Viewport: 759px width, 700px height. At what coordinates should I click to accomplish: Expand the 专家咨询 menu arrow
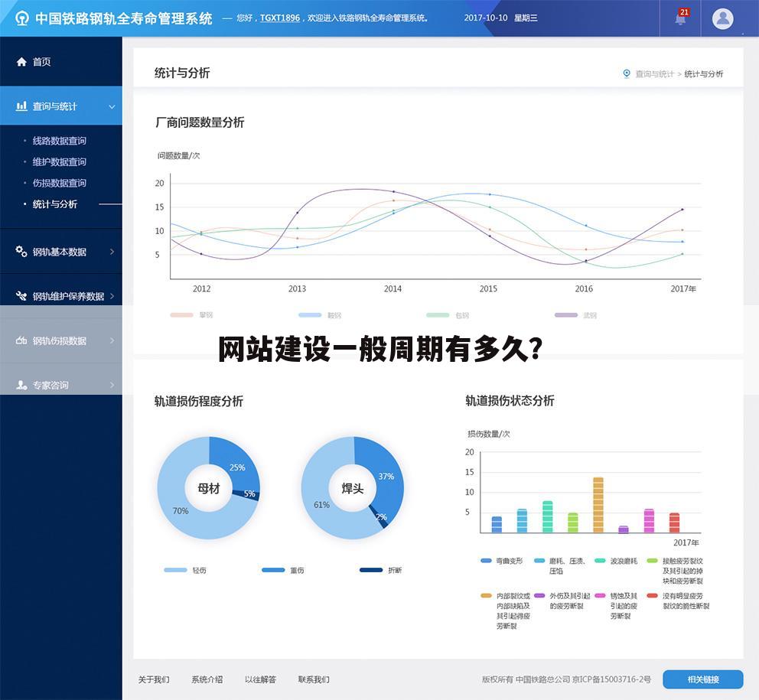pos(112,385)
